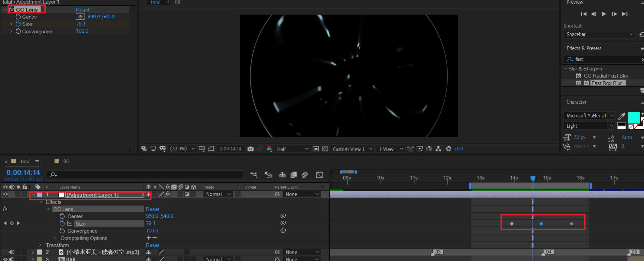Toggle CC Lens fx switch in Effect Controls
The width and height of the screenshot is (644, 261).
point(11,10)
